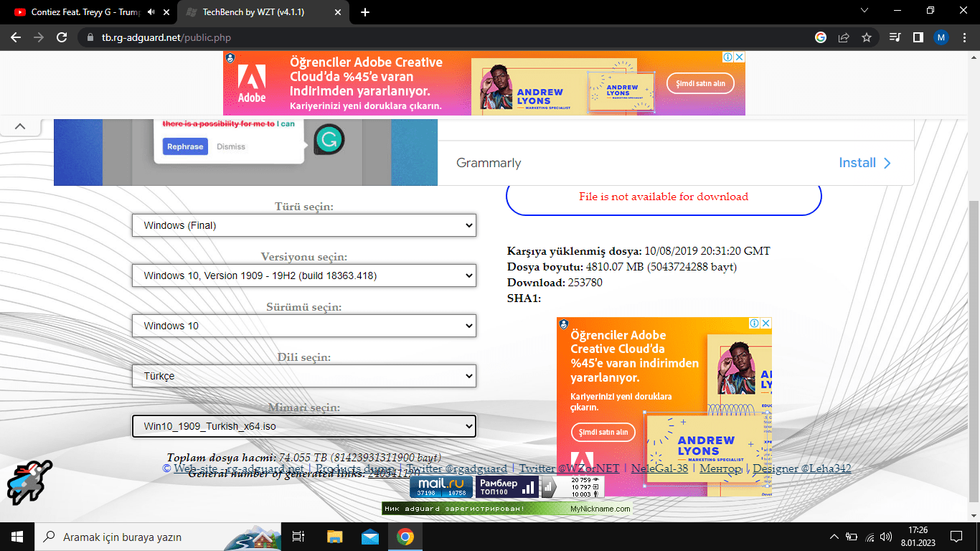Bookmark this page with the star icon
Image resolution: width=980 pixels, height=551 pixels.
[x=867, y=37]
